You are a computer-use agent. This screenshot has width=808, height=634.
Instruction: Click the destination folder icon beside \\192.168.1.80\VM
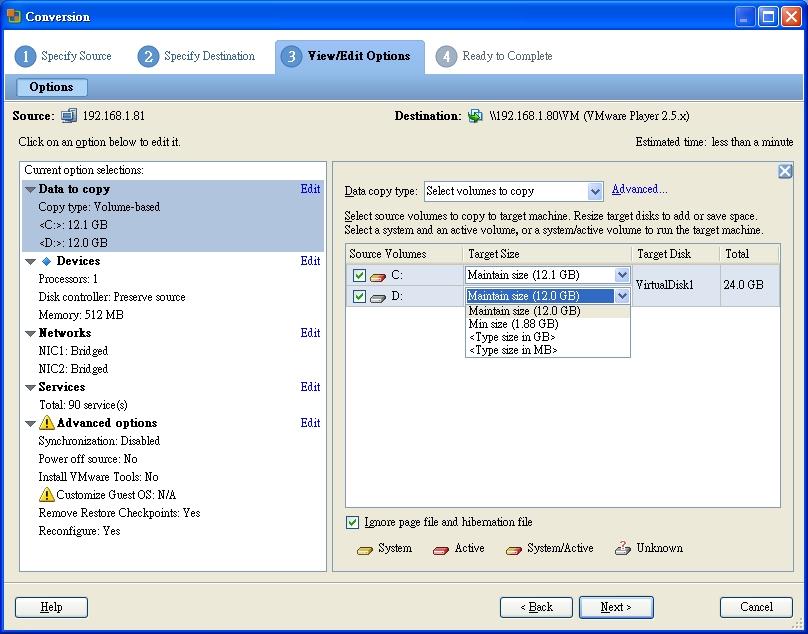pos(475,116)
